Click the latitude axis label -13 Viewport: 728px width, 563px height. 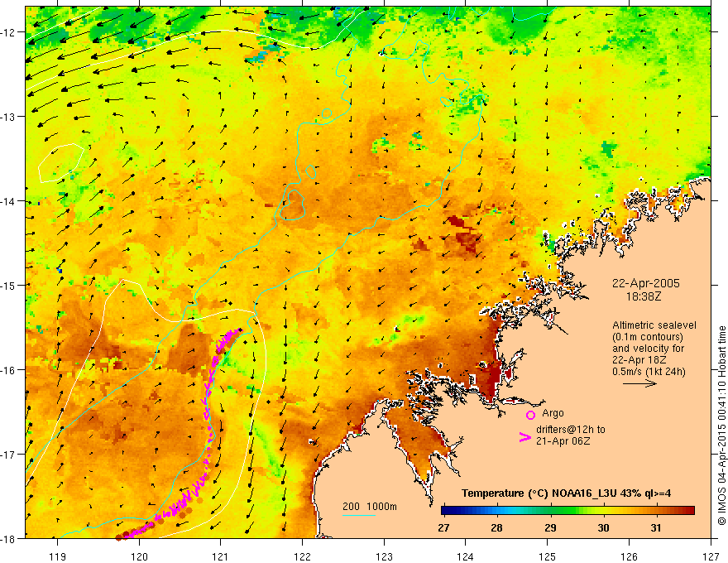tap(8, 117)
